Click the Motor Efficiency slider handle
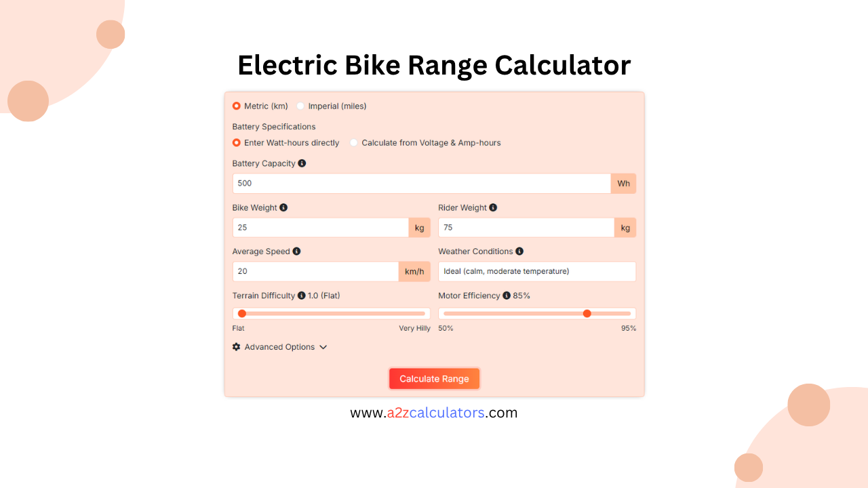This screenshot has height=488, width=868. [587, 313]
